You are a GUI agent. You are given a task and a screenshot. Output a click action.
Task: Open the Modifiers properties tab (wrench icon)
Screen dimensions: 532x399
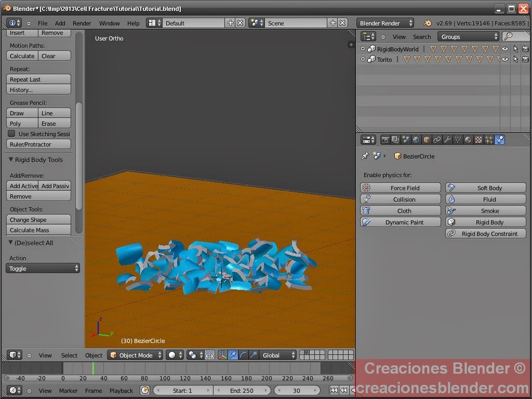tap(448, 140)
